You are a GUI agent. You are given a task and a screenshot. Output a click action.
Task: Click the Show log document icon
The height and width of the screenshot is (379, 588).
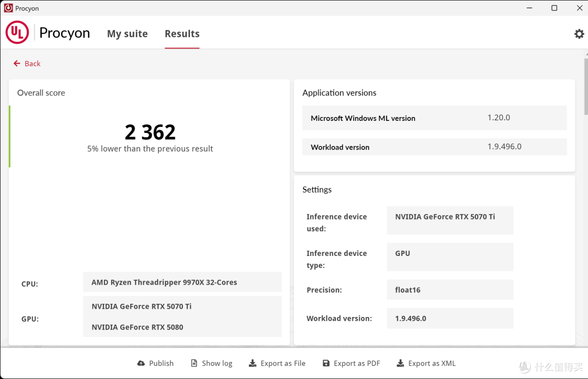194,363
